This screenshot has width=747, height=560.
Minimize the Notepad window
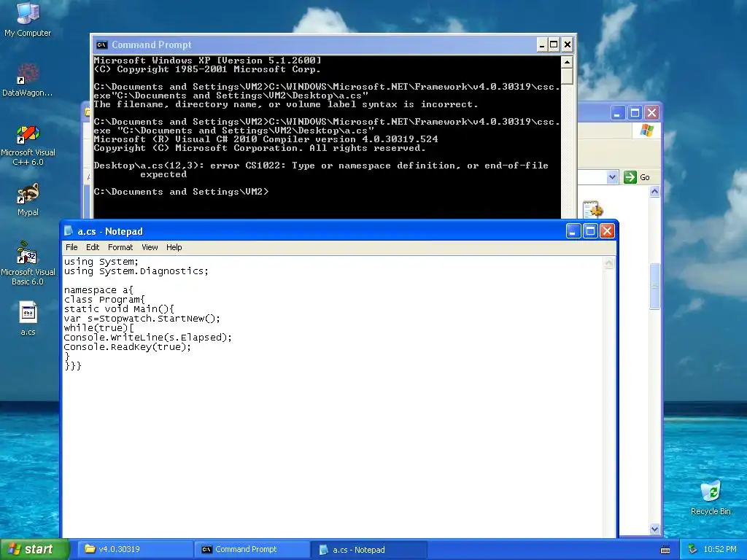(x=573, y=231)
